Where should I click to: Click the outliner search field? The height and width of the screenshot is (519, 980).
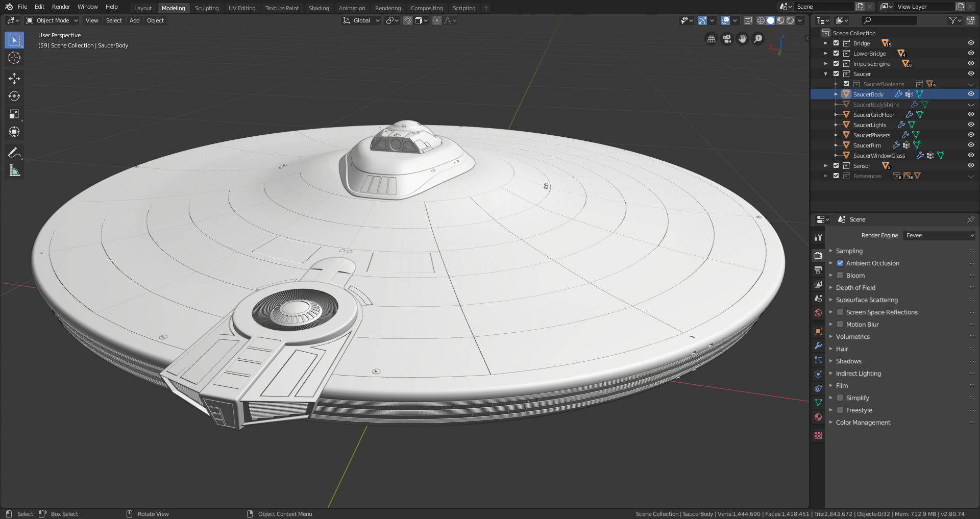pyautogui.click(x=889, y=20)
